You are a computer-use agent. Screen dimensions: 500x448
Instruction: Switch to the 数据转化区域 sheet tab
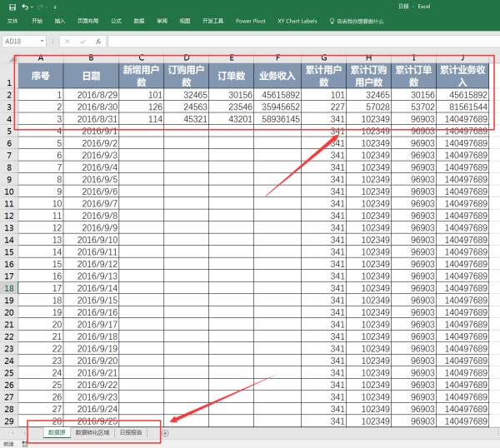tap(92, 432)
